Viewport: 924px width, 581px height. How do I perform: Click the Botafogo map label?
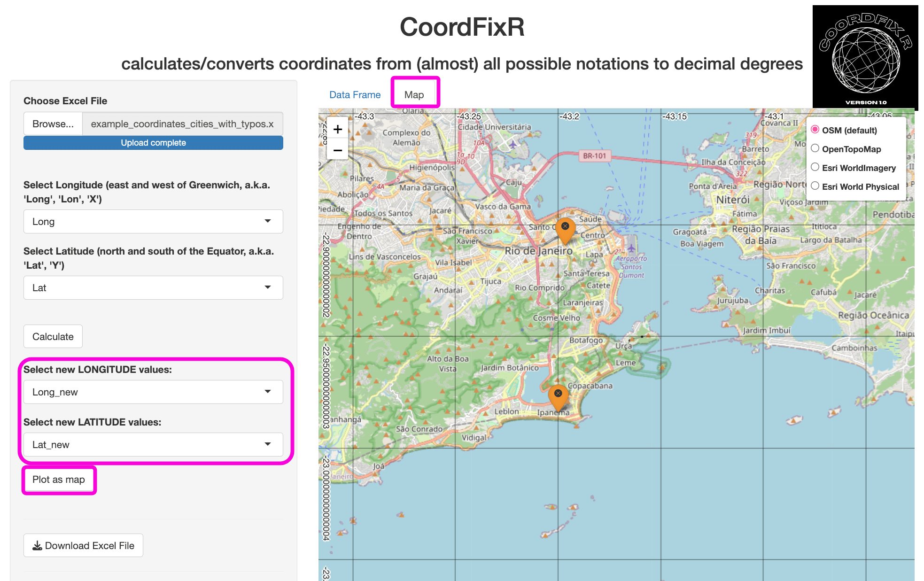pos(586,340)
